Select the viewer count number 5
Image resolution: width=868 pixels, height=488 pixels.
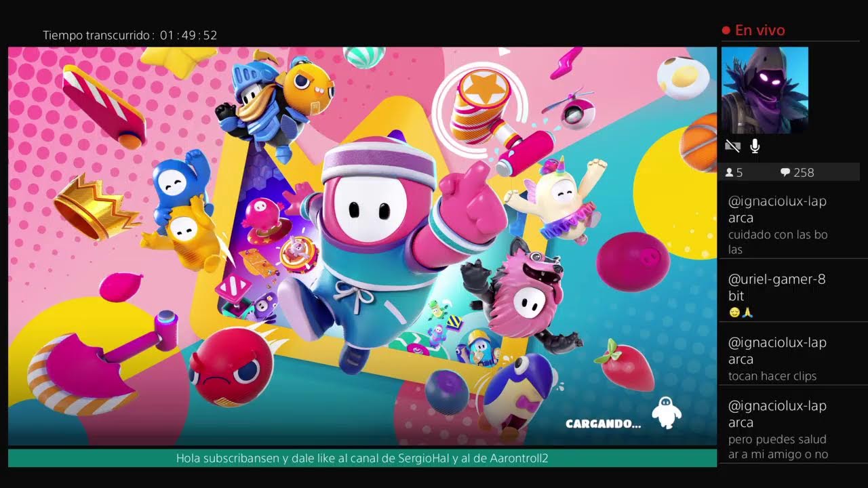[739, 173]
